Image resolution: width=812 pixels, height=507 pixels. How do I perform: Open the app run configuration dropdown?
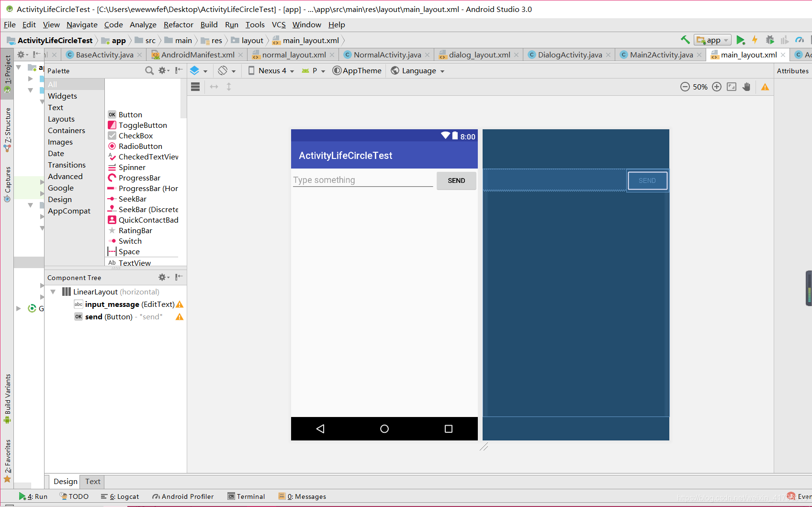[x=713, y=40]
